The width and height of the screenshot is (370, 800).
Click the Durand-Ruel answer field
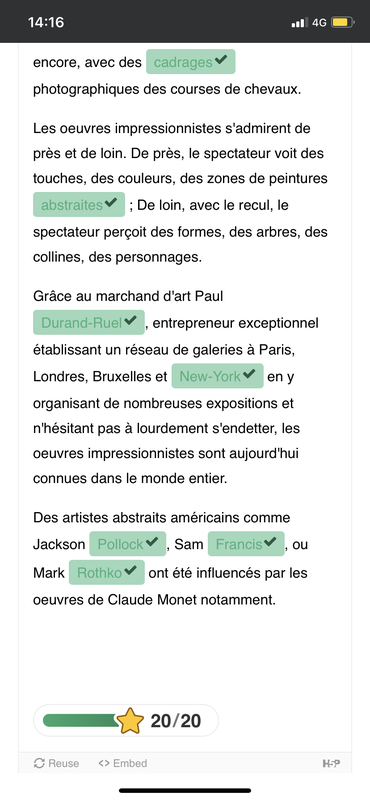[89, 322]
